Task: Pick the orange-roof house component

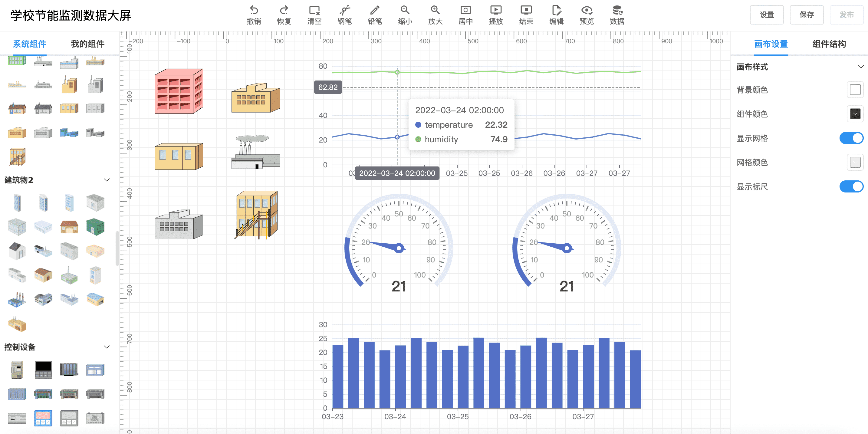Action: pos(69,227)
